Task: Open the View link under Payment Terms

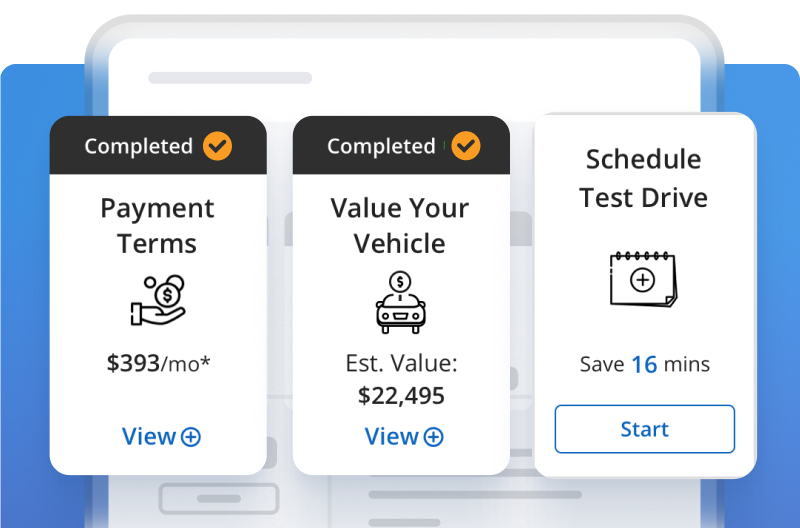Action: coord(161,437)
